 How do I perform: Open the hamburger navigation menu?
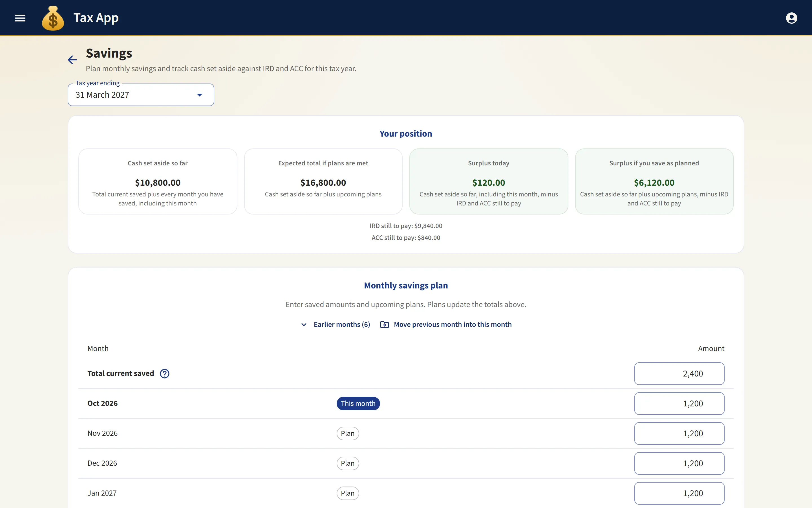(x=20, y=18)
